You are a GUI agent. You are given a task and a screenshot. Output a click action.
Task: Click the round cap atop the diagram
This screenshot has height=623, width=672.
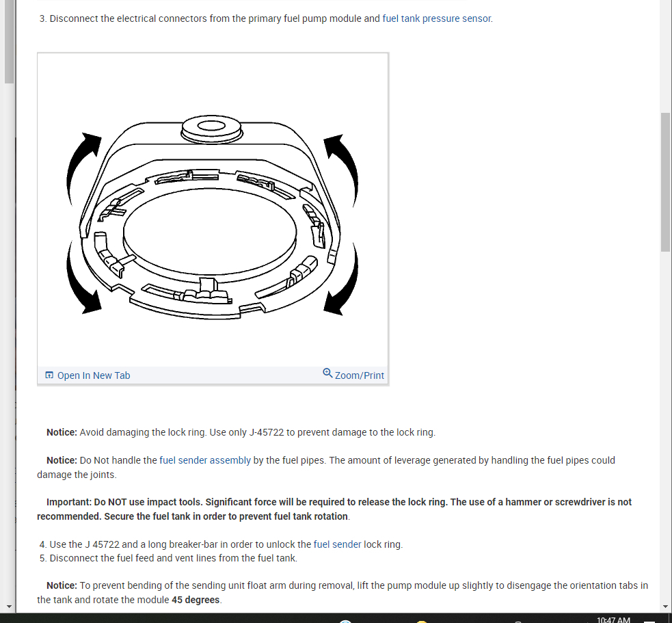[x=212, y=128]
